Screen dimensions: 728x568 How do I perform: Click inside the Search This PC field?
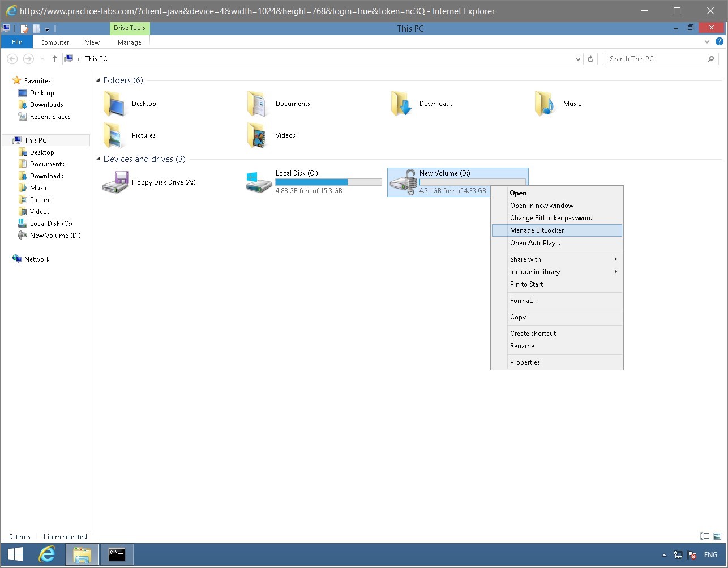(x=651, y=58)
